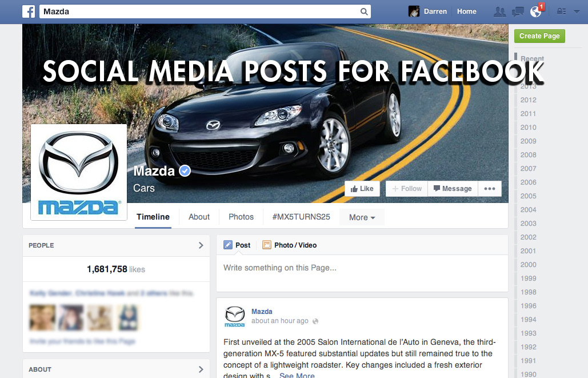Click the post's Mazda avatar icon
The image size is (588, 378).
click(x=234, y=316)
